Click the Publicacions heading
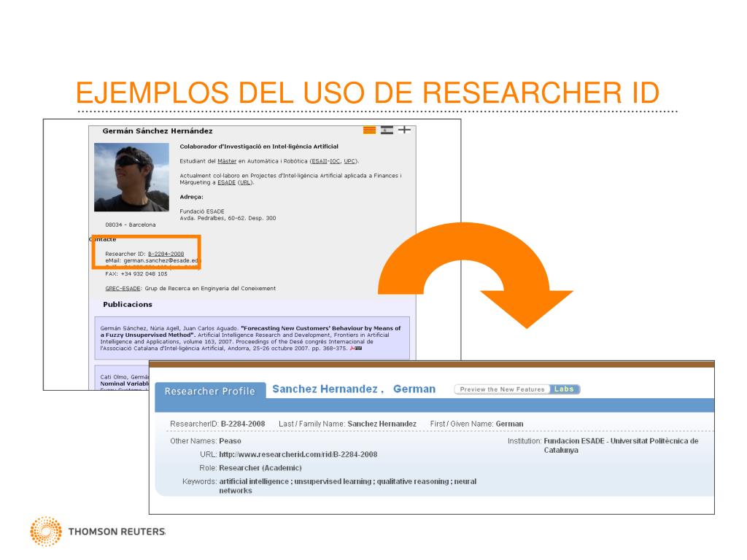This screenshot has height=560, width=747. (x=128, y=304)
